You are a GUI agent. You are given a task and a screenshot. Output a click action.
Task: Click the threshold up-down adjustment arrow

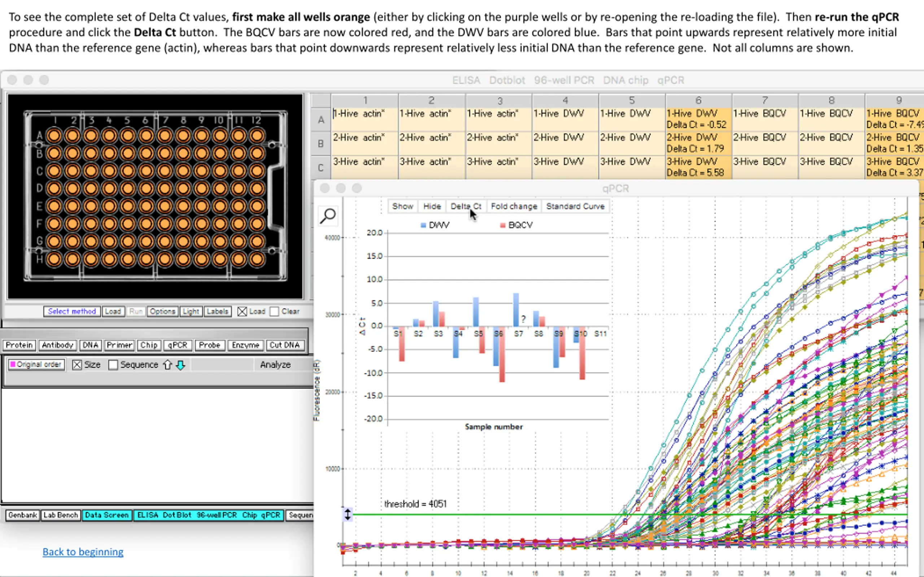[x=348, y=514]
